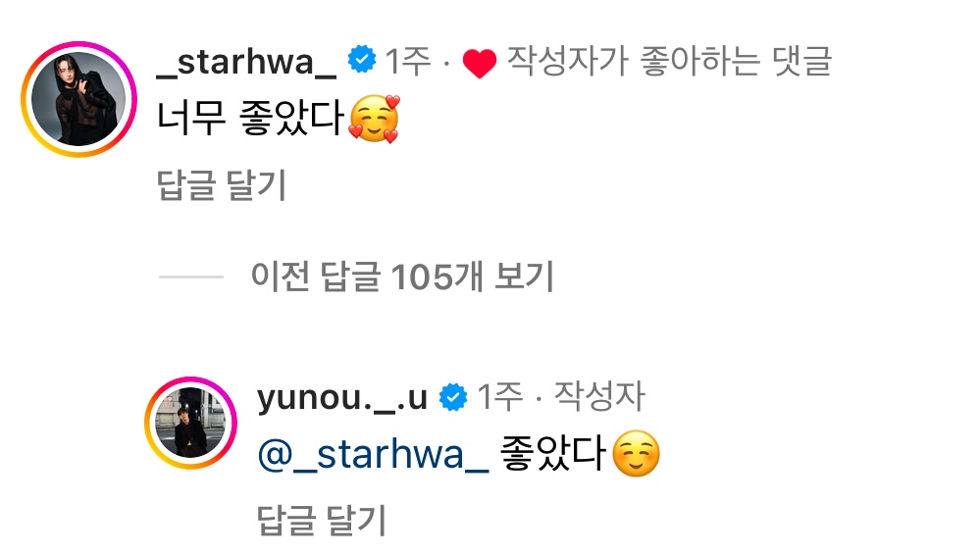Click the smiling face with hearts emoji
The height and width of the screenshot is (554, 980).
point(374,119)
